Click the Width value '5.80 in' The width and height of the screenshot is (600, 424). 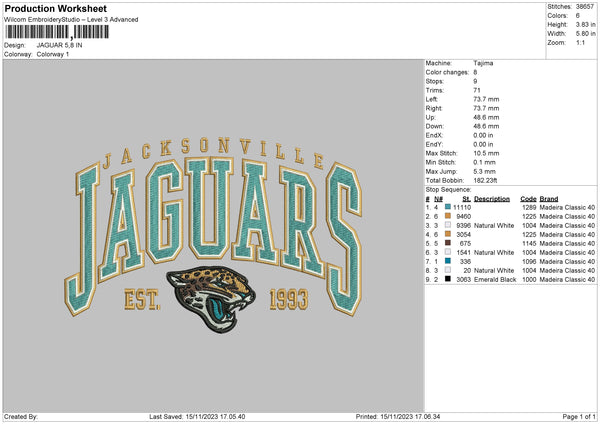tap(586, 34)
